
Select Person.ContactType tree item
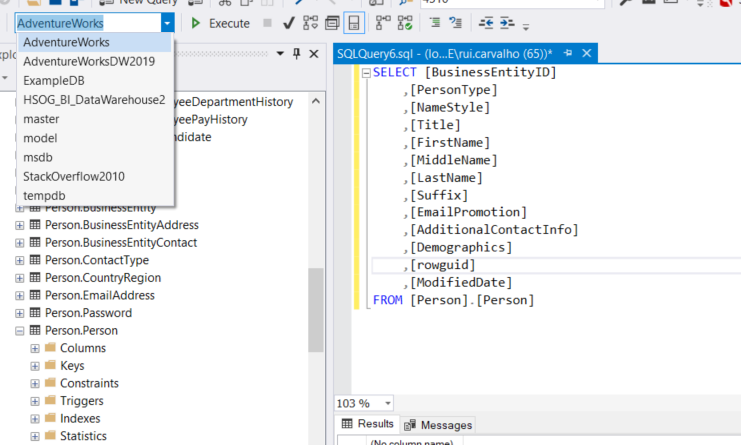(x=97, y=260)
